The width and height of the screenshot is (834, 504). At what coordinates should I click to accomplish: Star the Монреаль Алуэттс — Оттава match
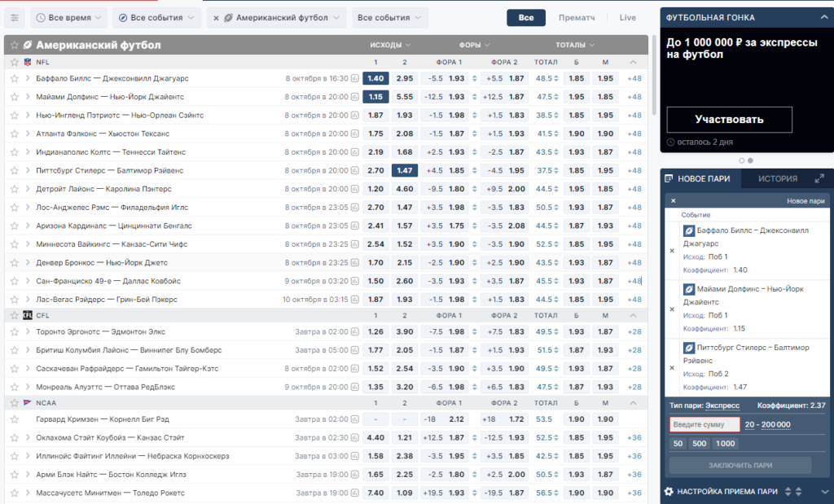[x=15, y=387]
